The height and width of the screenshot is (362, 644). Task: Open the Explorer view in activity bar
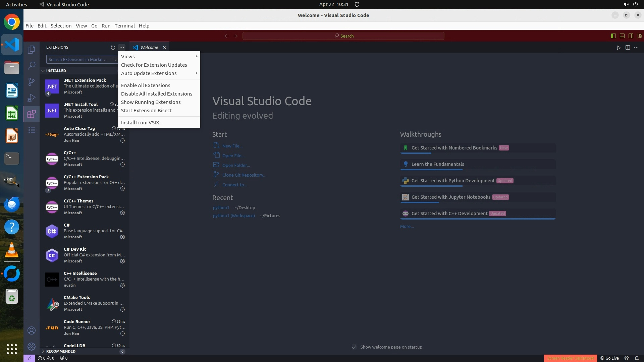(32, 50)
